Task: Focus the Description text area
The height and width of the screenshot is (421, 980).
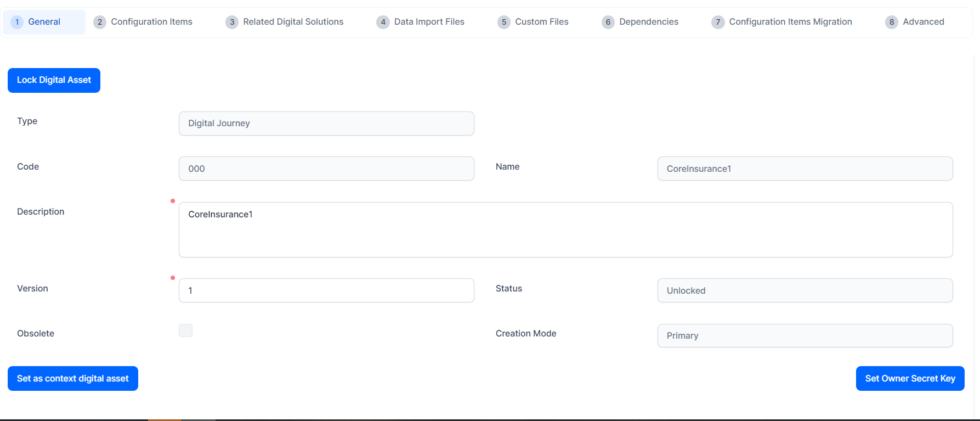Action: (x=565, y=229)
